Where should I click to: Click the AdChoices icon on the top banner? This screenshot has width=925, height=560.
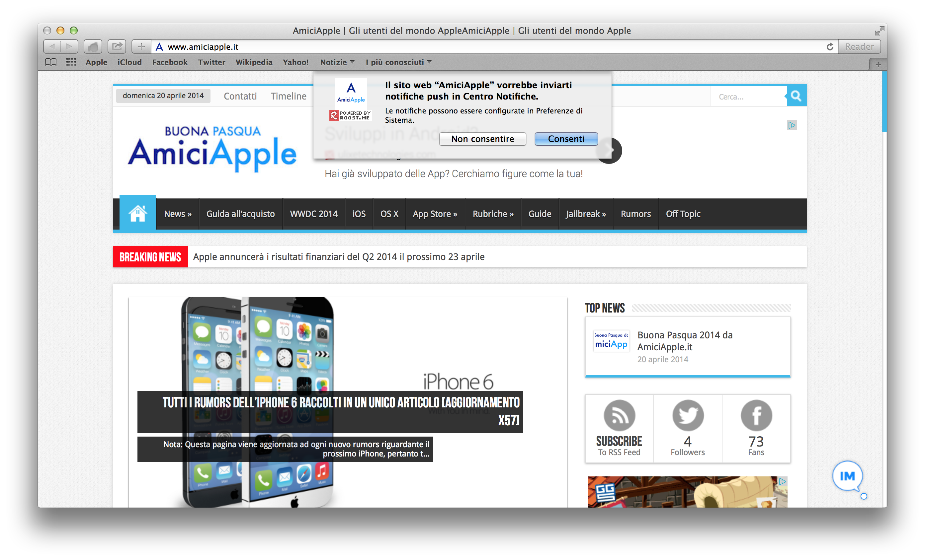click(792, 125)
